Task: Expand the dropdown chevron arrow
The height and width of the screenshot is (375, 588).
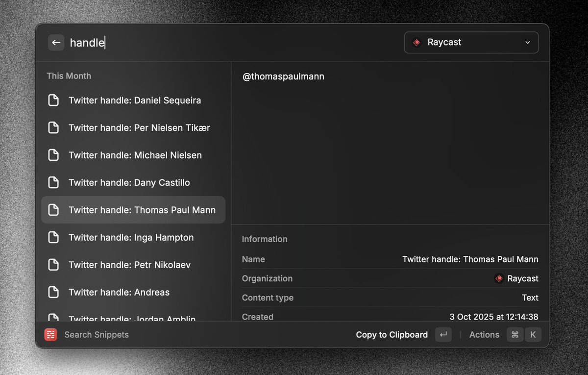Action: point(528,43)
